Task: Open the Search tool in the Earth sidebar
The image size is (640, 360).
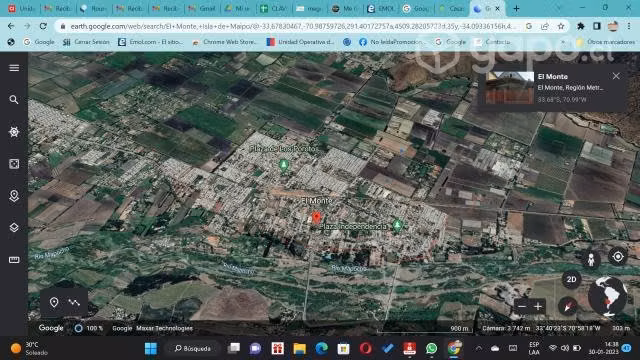Action: [x=14, y=100]
